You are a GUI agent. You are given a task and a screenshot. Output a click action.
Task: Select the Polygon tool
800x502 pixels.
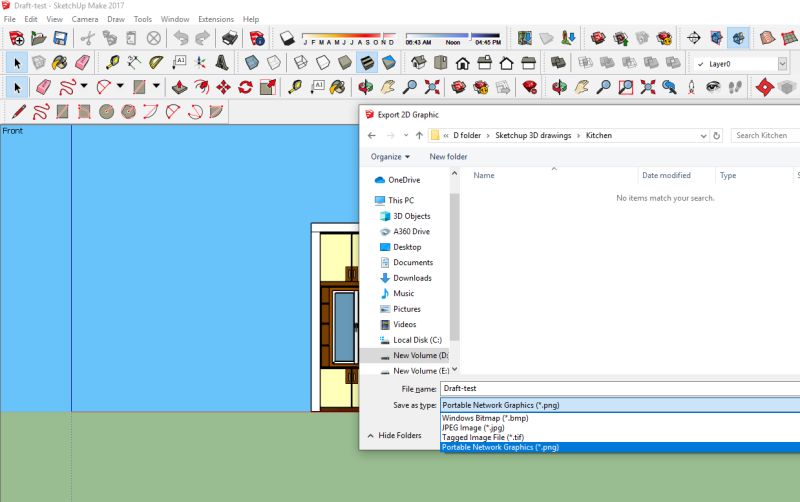[x=128, y=112]
